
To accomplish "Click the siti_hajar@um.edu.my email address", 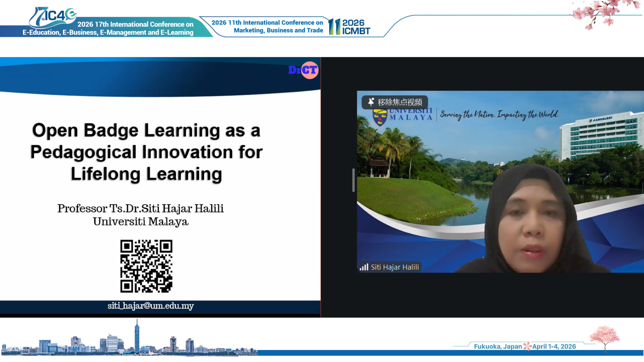I will [x=151, y=306].
